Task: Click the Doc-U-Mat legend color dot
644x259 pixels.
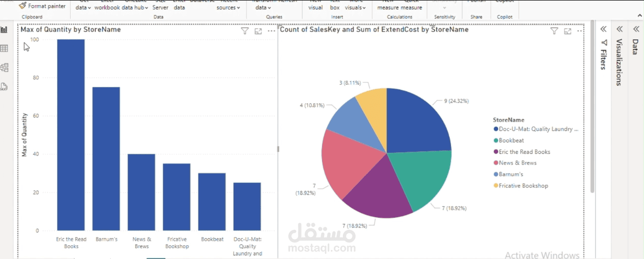Action: (496, 129)
